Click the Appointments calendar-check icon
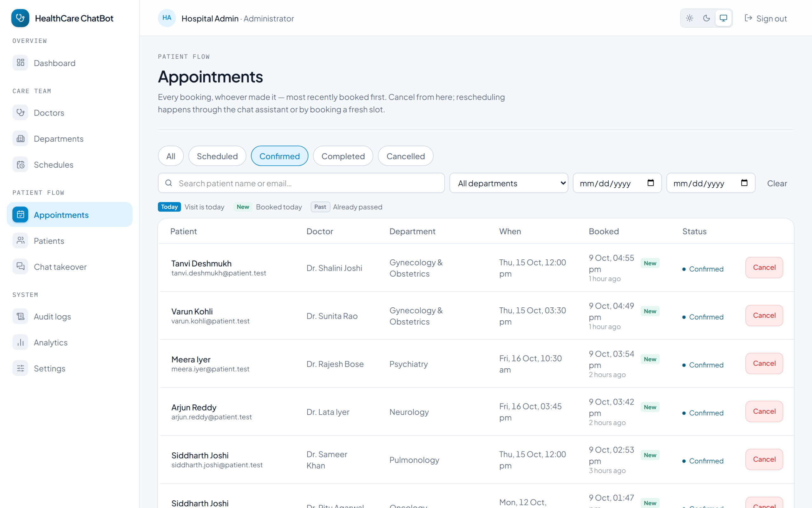Screen dimensions: 812x508 (21, 215)
